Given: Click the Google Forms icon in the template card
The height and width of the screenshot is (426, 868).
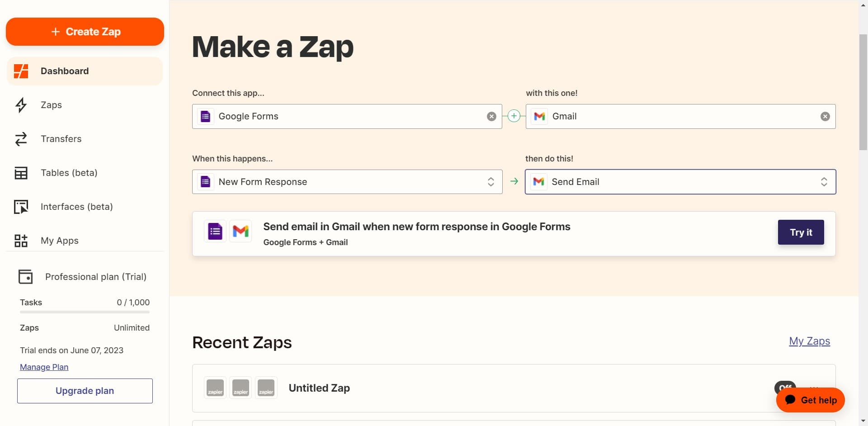Looking at the screenshot, I should (215, 231).
